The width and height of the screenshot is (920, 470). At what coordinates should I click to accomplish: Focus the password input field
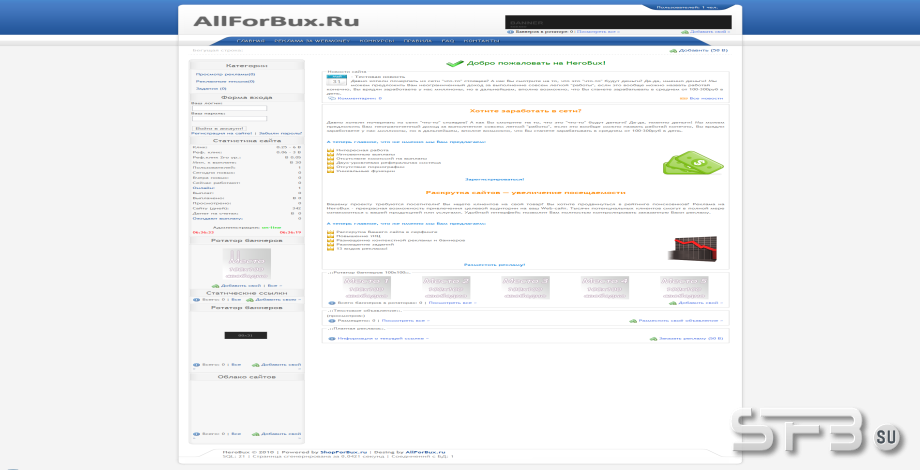tap(229, 119)
